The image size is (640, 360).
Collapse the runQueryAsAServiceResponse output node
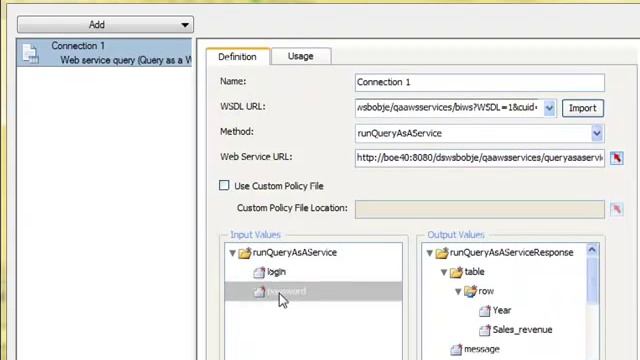(430, 253)
